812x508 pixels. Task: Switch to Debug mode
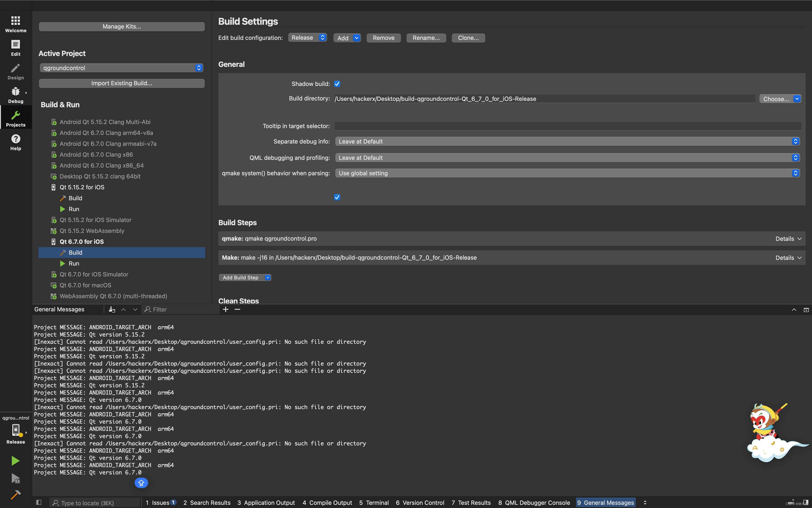[x=16, y=95]
